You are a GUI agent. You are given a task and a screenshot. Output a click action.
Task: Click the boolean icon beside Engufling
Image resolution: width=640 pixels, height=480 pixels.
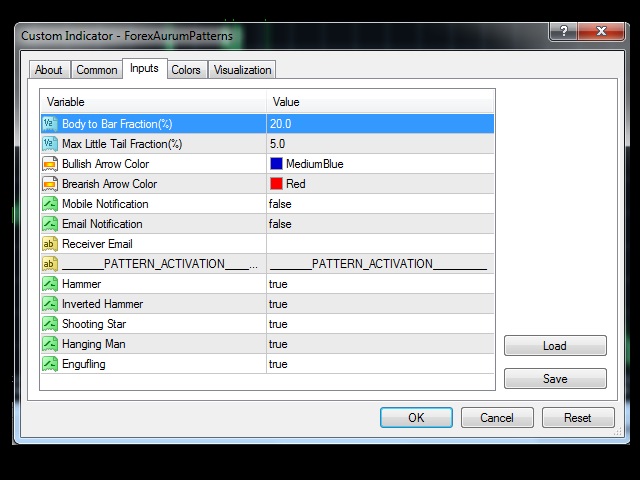click(50, 364)
